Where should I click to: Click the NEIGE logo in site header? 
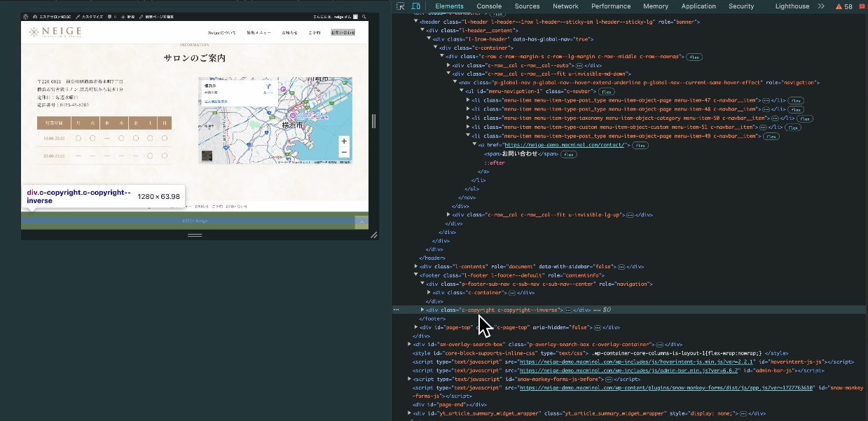[x=55, y=32]
